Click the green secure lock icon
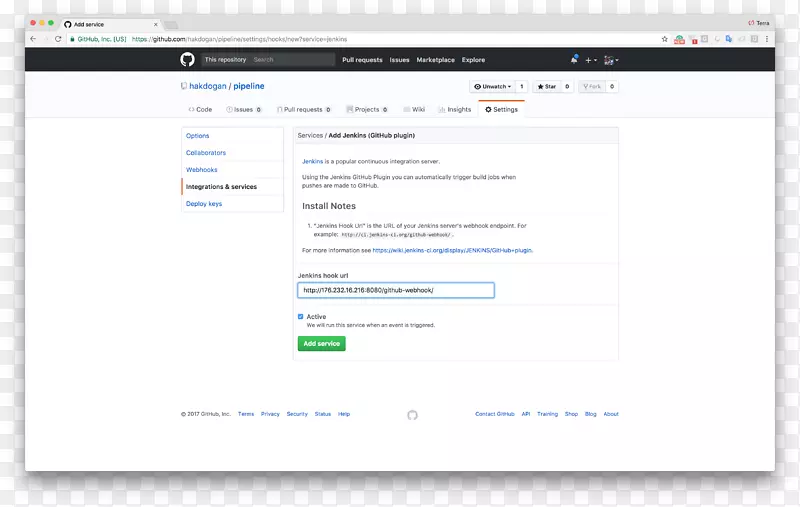800x507 pixels. 72,39
